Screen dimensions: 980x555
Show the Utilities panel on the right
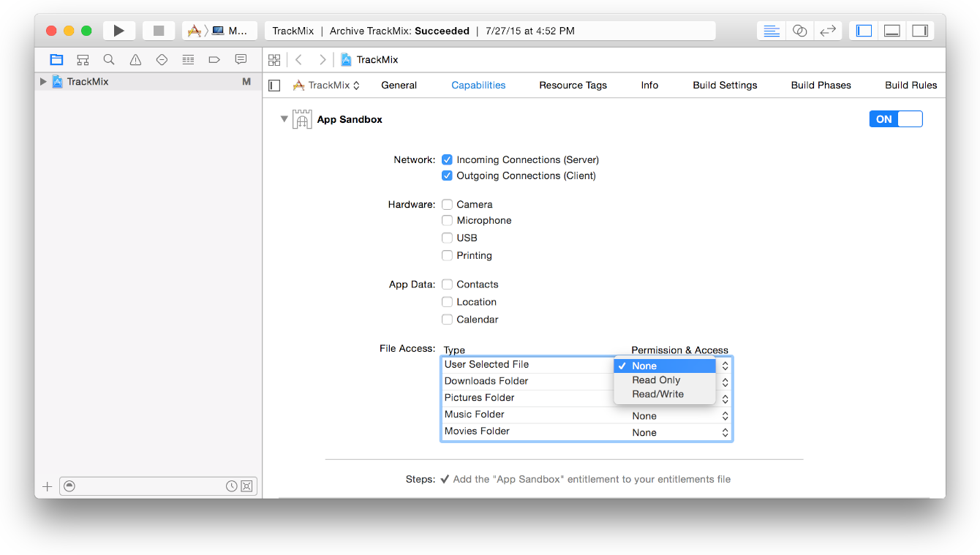tap(920, 30)
